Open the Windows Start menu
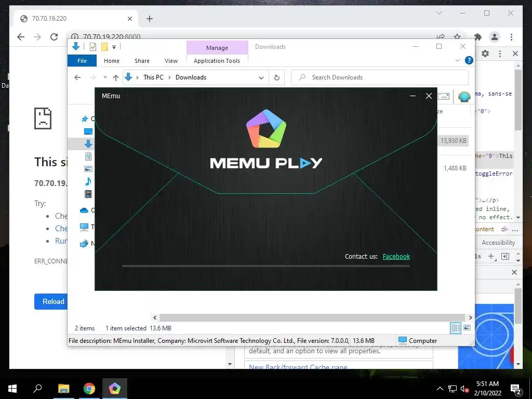The width and height of the screenshot is (532, 399). click(x=12, y=389)
